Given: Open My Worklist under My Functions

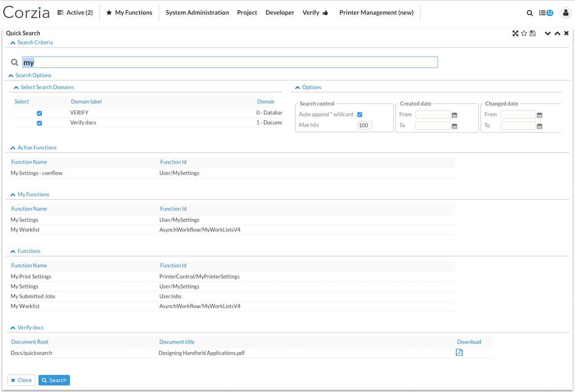Looking at the screenshot, I should coord(25,230).
